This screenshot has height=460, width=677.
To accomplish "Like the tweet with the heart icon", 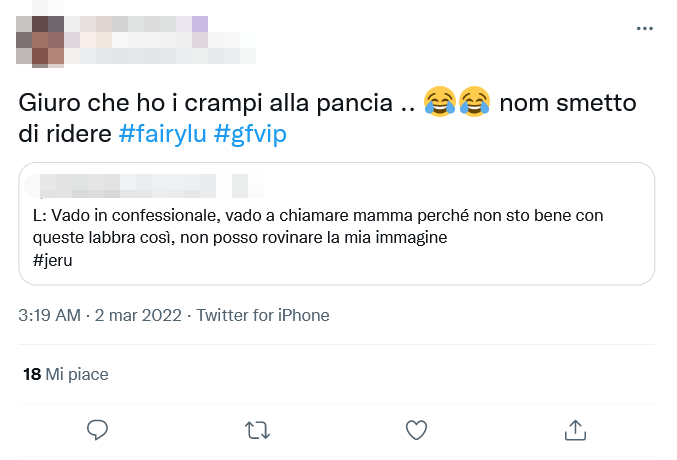I will 416,429.
